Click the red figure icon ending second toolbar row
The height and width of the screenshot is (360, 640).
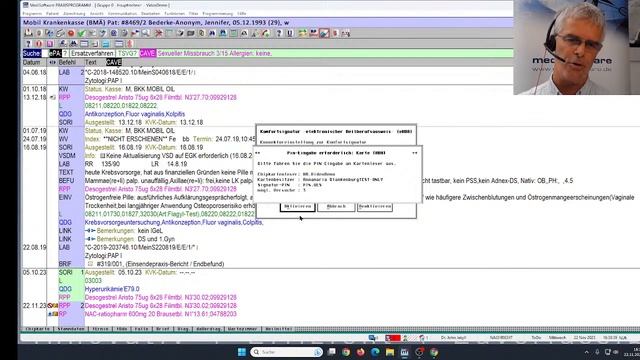click(130, 44)
